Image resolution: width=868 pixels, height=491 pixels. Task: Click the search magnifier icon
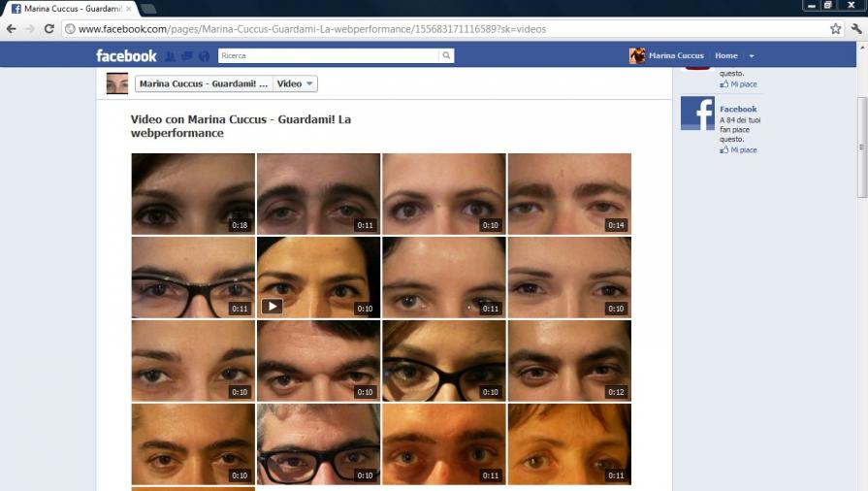pyautogui.click(x=446, y=56)
